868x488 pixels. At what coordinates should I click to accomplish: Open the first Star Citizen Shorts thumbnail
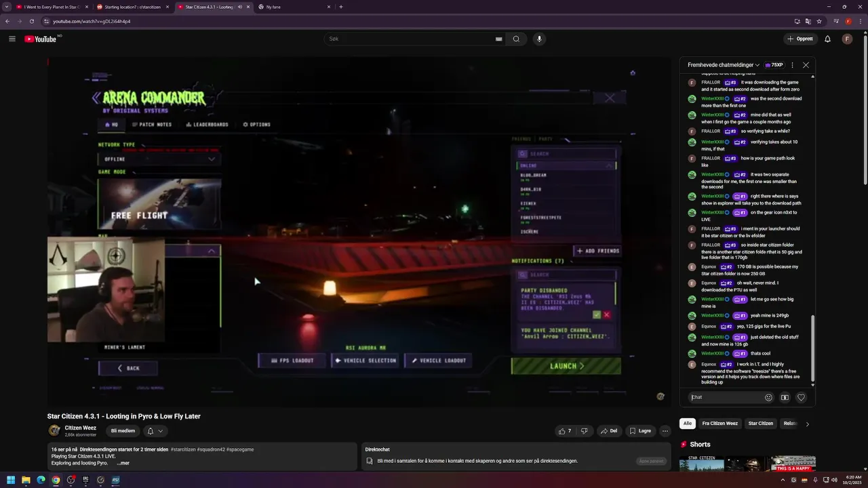click(x=702, y=464)
